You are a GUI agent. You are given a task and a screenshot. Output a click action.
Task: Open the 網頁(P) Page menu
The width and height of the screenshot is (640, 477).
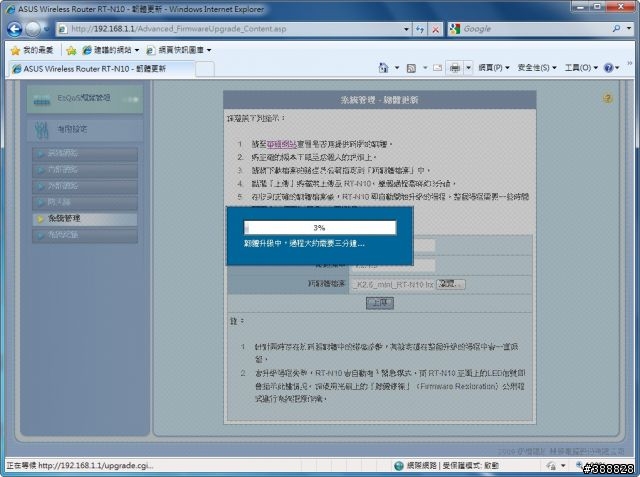[494, 68]
